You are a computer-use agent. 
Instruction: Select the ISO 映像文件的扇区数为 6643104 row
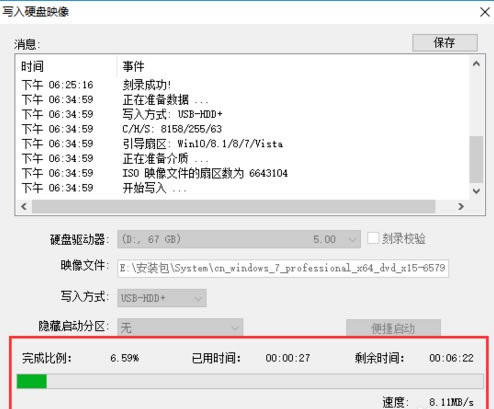point(243,173)
